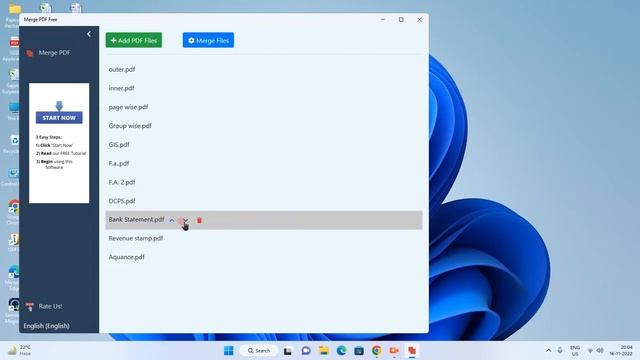
Task: Launch Microsoft Edge from the taskbar
Action: tap(341, 351)
